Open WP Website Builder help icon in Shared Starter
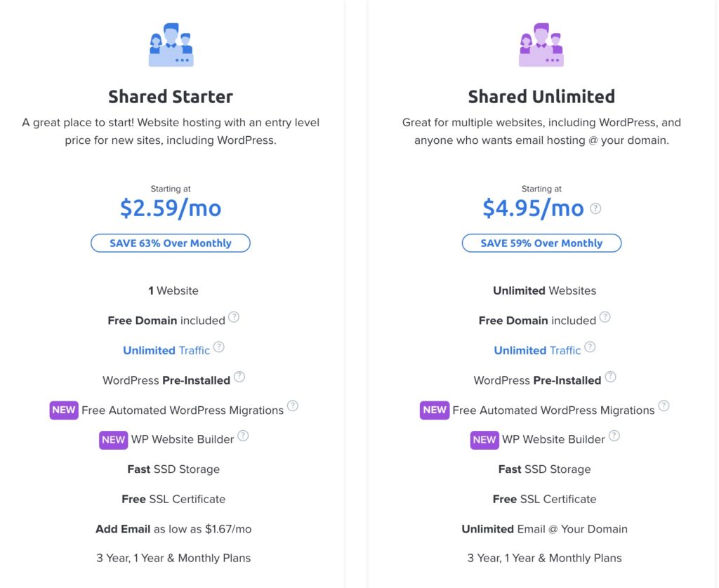Screen dimensions: 719x588 click(x=243, y=436)
